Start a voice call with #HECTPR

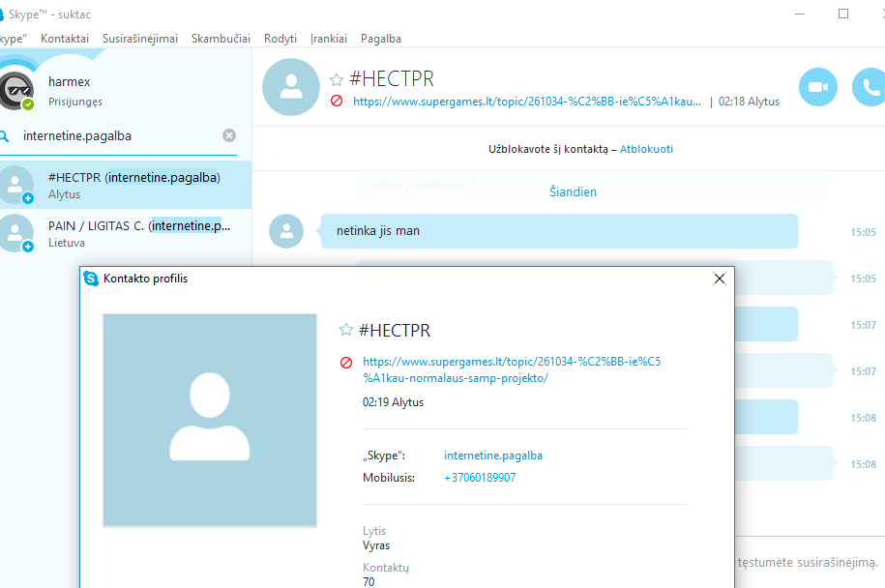point(869,87)
